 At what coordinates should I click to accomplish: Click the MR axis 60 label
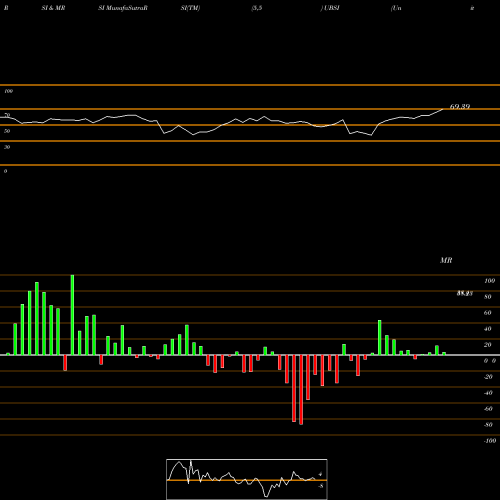[x=488, y=313]
